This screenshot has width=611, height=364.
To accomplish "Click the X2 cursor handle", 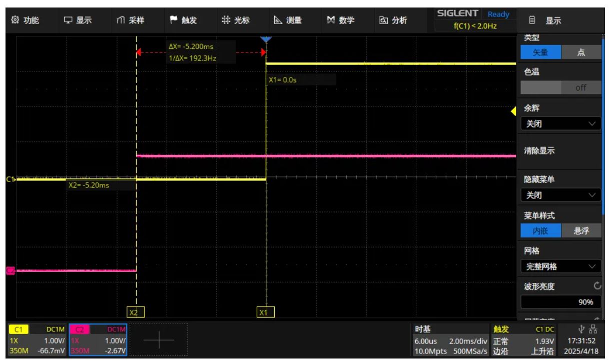I will click(134, 312).
